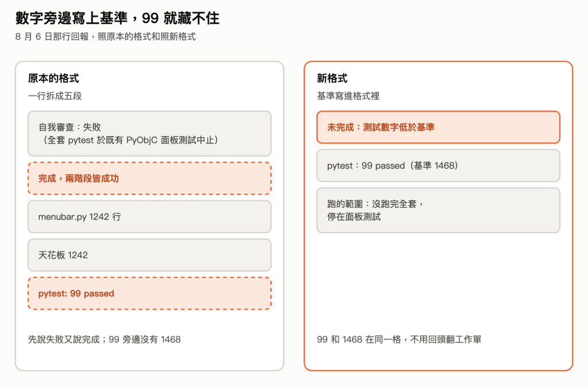Select the「menubar.py 1242 行」box
588x386 pixels.
tap(150, 217)
